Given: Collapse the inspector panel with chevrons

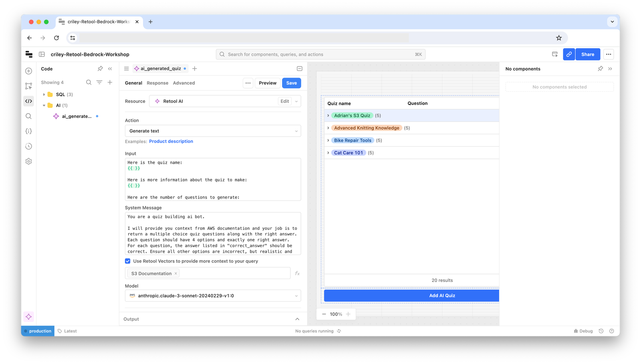Looking at the screenshot, I should coord(610,69).
